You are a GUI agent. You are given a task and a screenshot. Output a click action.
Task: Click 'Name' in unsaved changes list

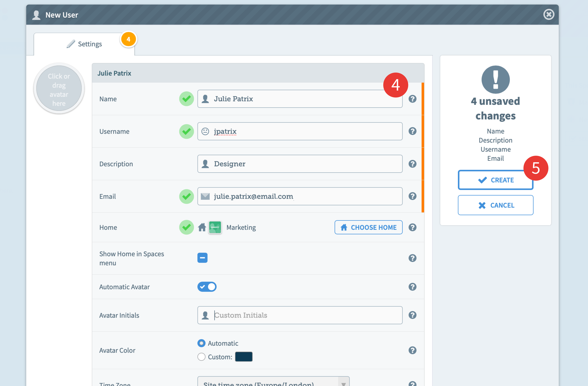(495, 131)
